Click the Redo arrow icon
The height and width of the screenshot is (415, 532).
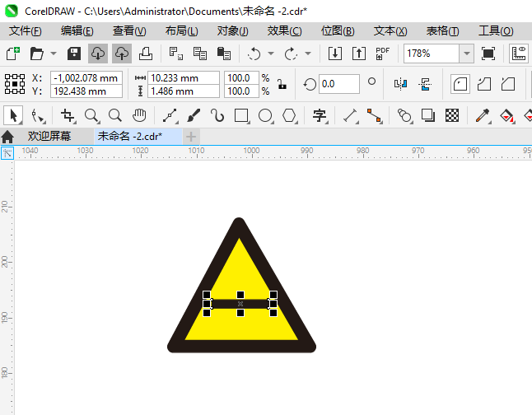click(x=291, y=54)
